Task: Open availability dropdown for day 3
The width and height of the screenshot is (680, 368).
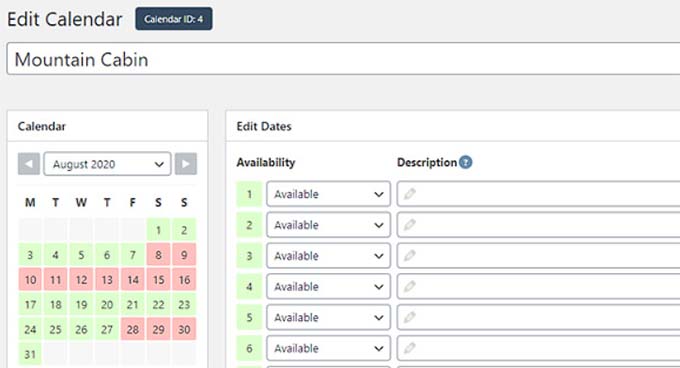Action: click(328, 255)
